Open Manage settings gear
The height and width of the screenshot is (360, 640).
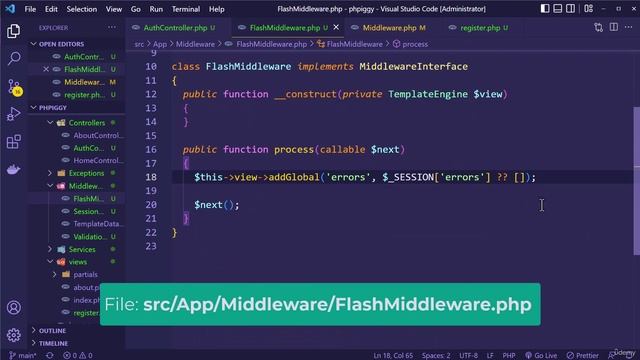click(x=13, y=335)
